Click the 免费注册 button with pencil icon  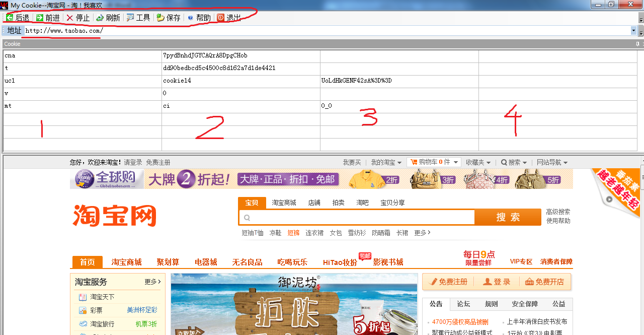[449, 282]
